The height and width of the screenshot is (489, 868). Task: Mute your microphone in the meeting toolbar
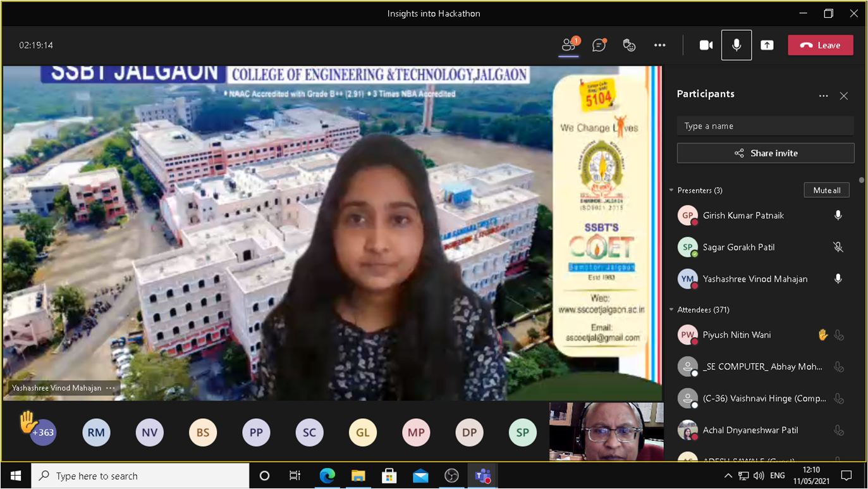point(737,45)
